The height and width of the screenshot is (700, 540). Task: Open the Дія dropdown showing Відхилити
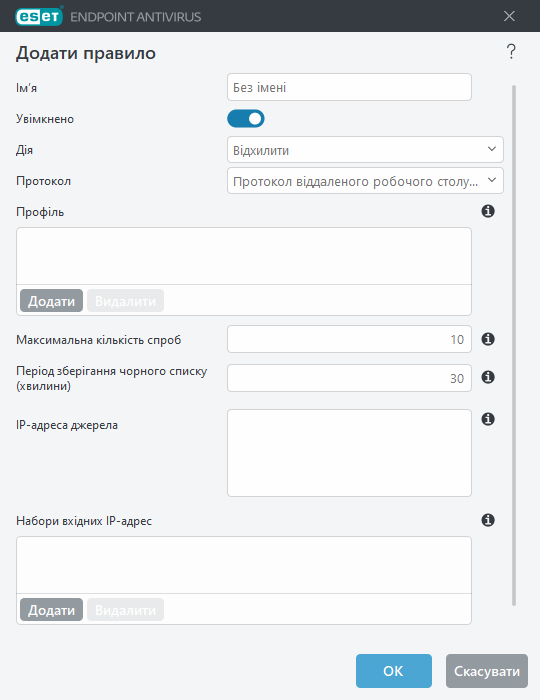tap(365, 150)
